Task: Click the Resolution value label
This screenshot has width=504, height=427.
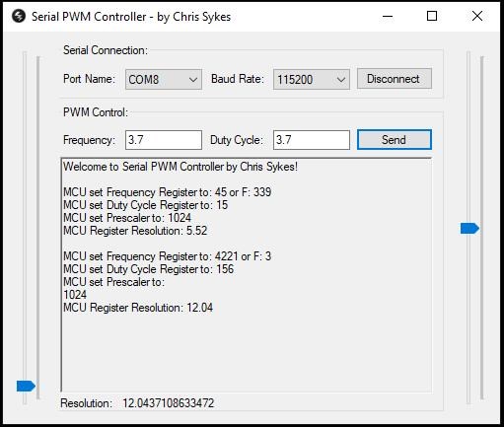Action: click(x=169, y=403)
